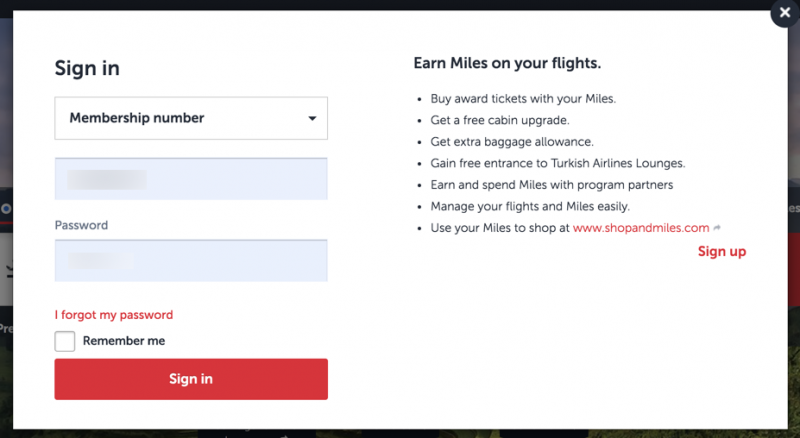800x438 pixels.
Task: Select the Get extra baggage allowance bullet
Action: (512, 141)
